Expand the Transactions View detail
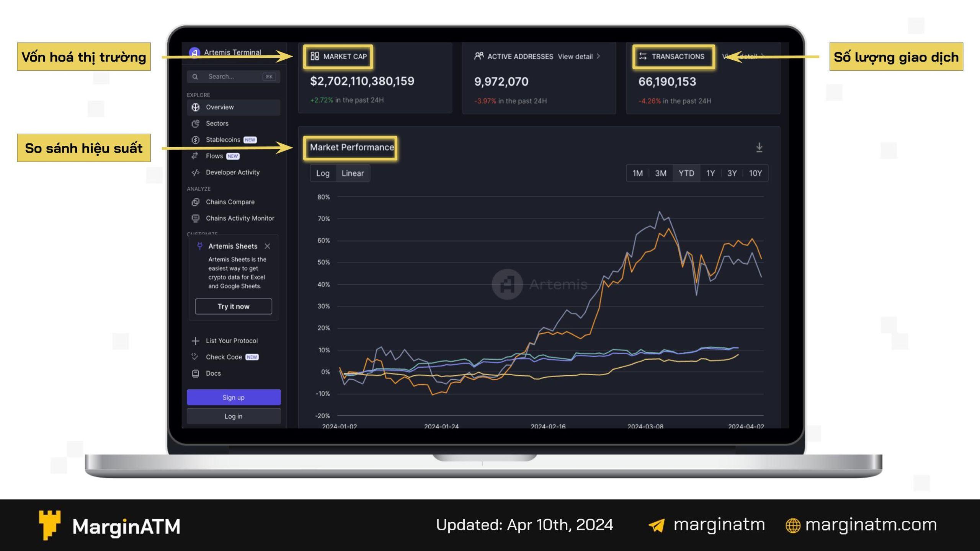The height and width of the screenshot is (551, 980). pos(740,56)
